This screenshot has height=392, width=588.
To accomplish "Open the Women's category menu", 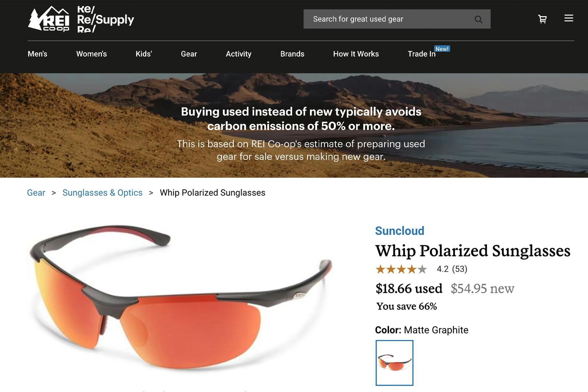I will (x=91, y=54).
